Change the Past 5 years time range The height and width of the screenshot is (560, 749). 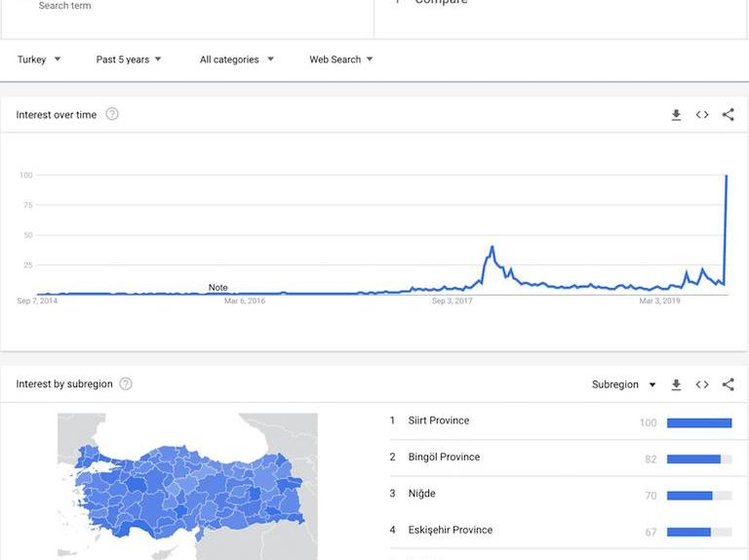coord(129,60)
